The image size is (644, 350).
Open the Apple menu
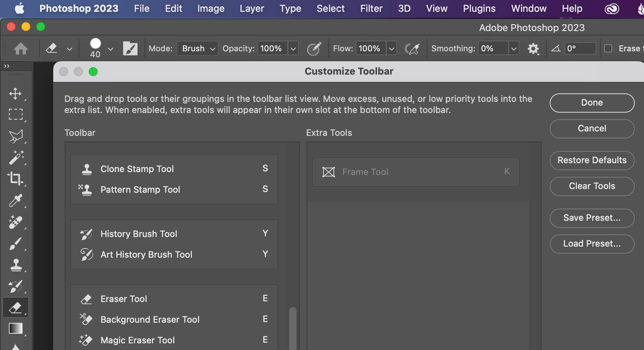click(19, 8)
